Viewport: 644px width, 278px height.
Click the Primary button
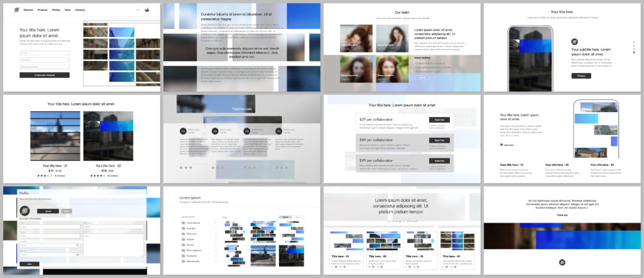(581, 75)
